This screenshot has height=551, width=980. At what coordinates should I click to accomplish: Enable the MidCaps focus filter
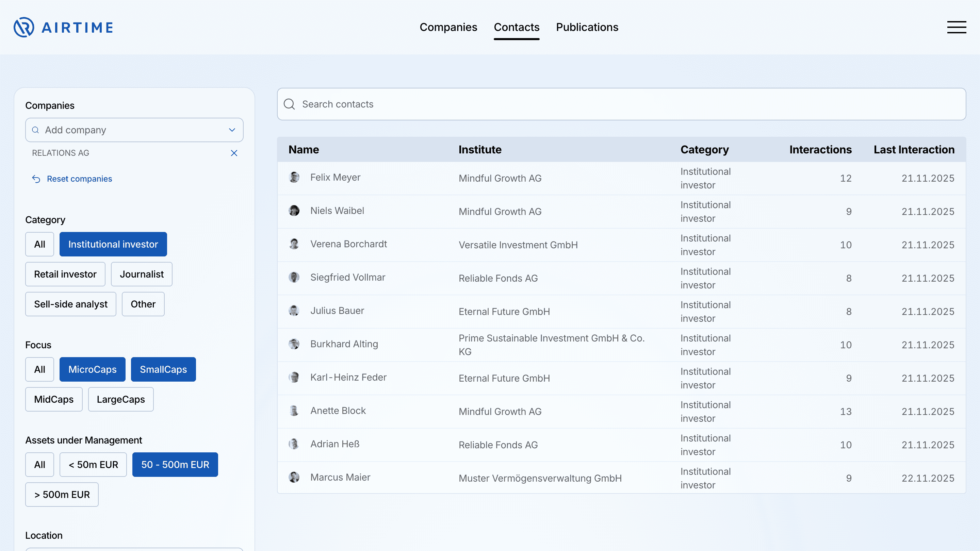(x=54, y=399)
